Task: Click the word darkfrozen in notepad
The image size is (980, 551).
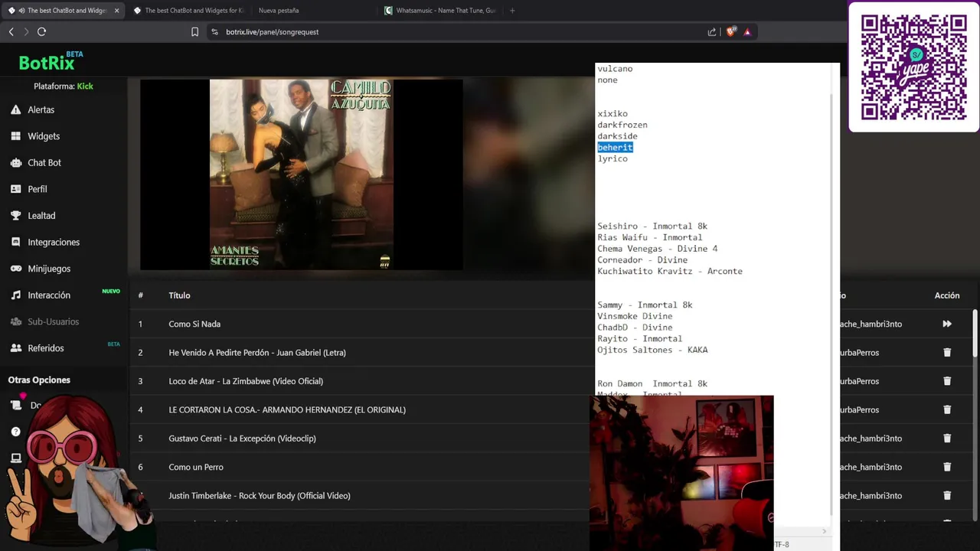Action: click(x=622, y=125)
